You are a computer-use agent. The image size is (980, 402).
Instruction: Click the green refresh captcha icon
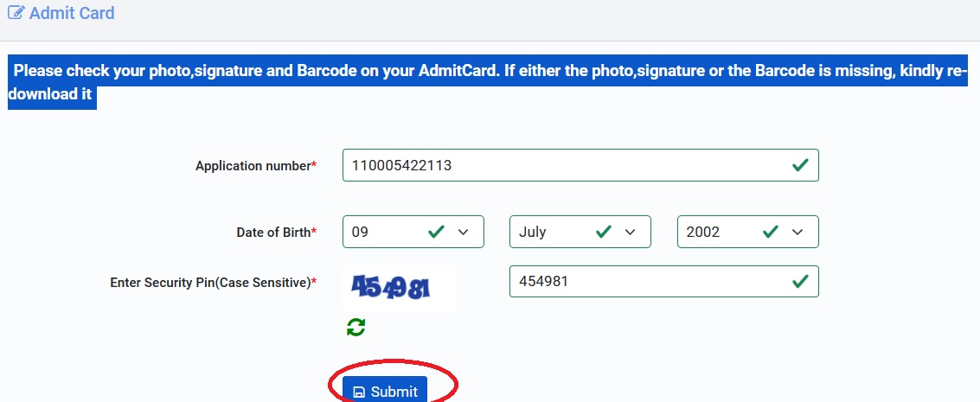point(355,327)
